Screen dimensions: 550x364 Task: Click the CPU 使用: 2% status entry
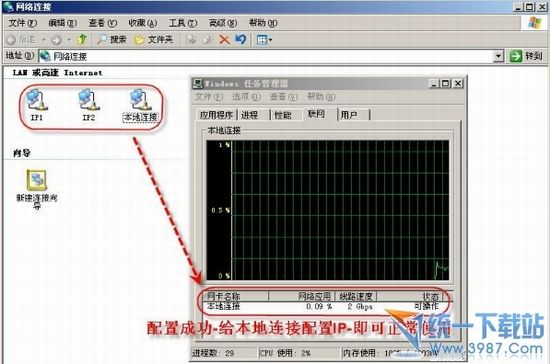click(x=285, y=352)
